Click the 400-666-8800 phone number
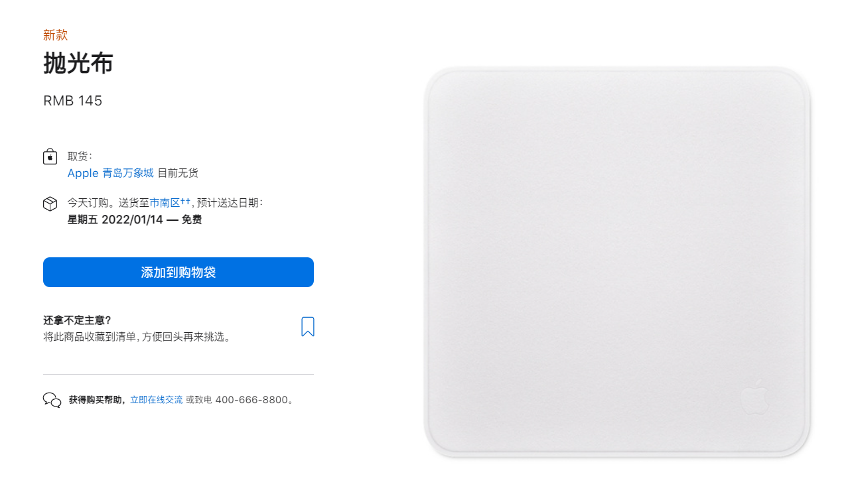The height and width of the screenshot is (504, 850). (252, 400)
